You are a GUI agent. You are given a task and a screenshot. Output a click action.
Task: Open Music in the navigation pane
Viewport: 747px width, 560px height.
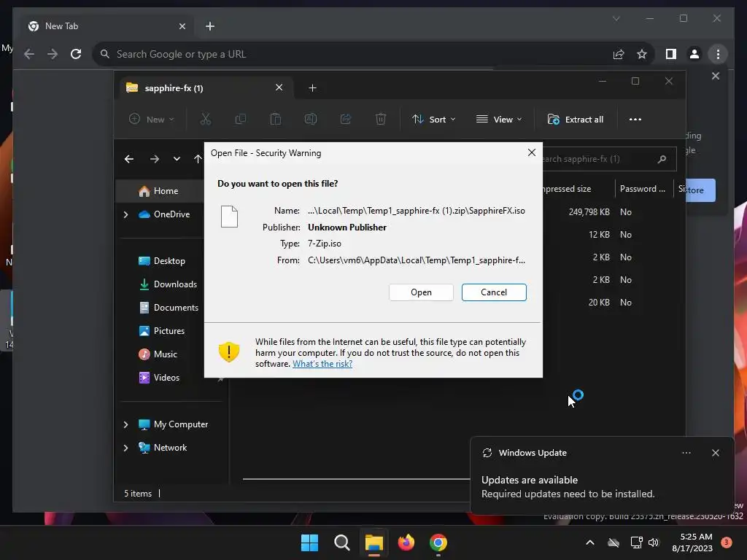pos(158,354)
